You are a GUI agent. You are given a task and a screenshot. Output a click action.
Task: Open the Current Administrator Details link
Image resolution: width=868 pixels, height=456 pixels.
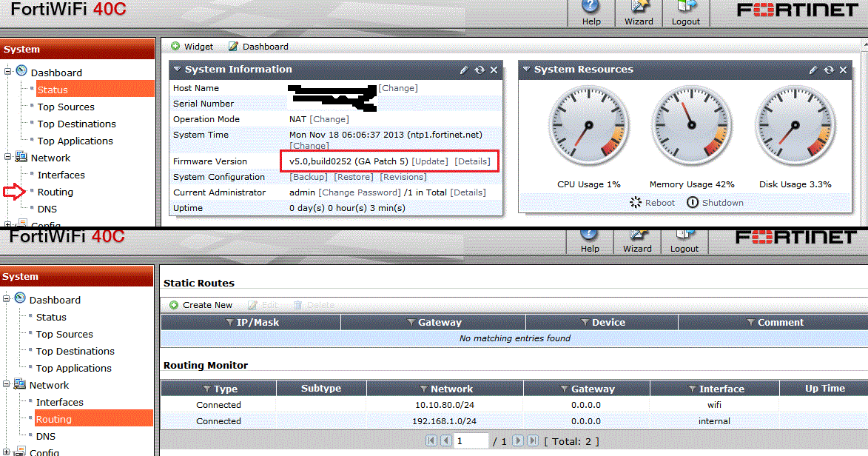pos(468,192)
